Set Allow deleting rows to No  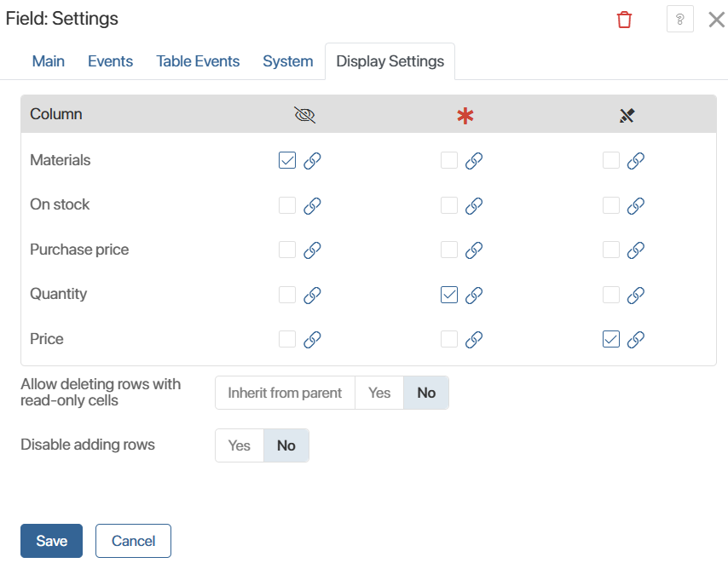pyautogui.click(x=426, y=393)
